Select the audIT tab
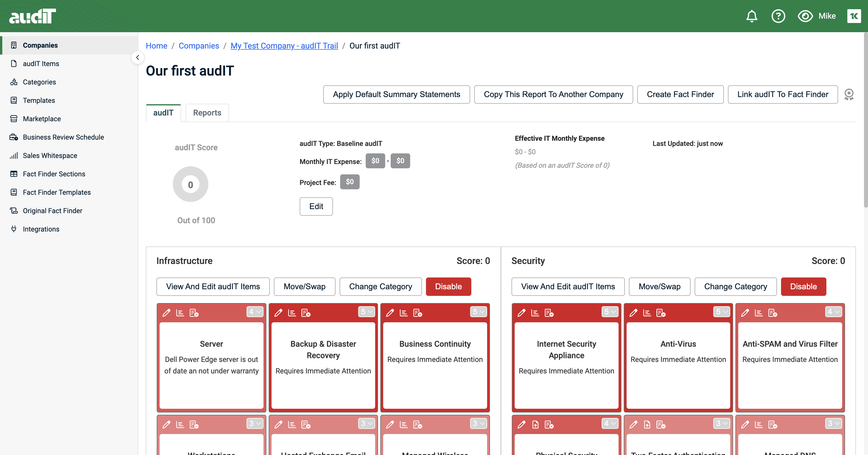This screenshot has height=455, width=868. 163,113
